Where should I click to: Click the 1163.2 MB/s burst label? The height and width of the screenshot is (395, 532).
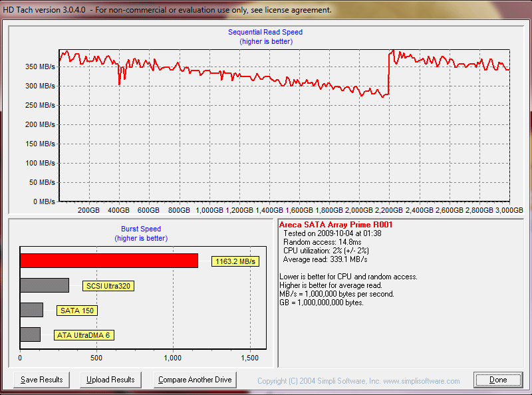tap(235, 261)
